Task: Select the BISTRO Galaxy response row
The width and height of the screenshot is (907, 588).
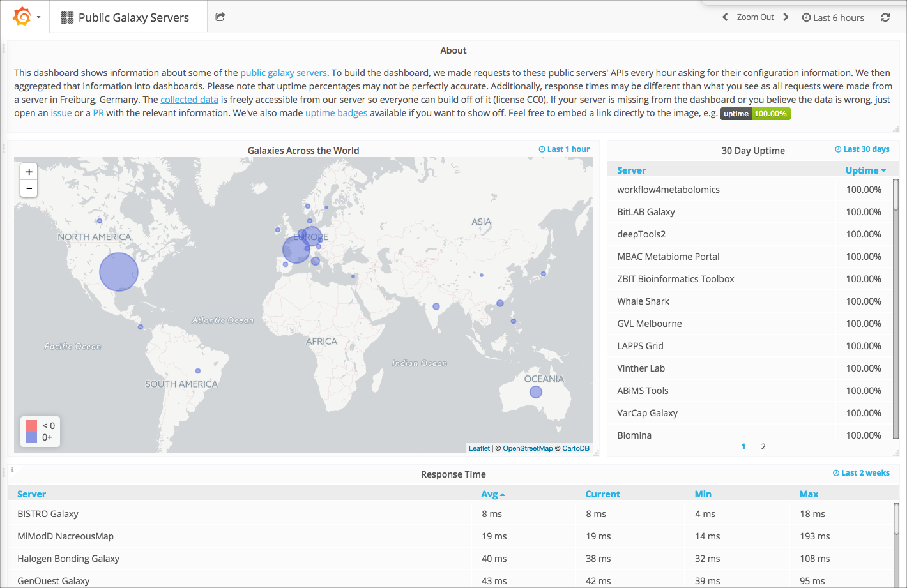Action: [450, 514]
